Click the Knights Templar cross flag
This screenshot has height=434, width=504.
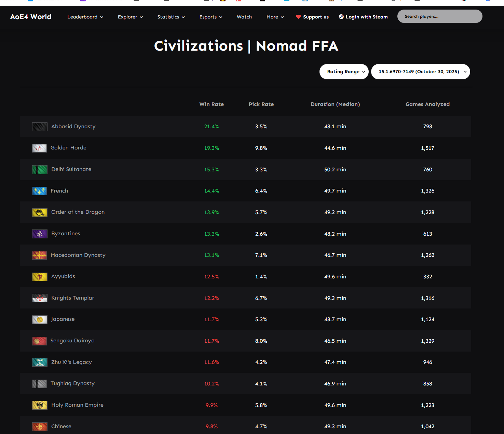click(x=40, y=298)
